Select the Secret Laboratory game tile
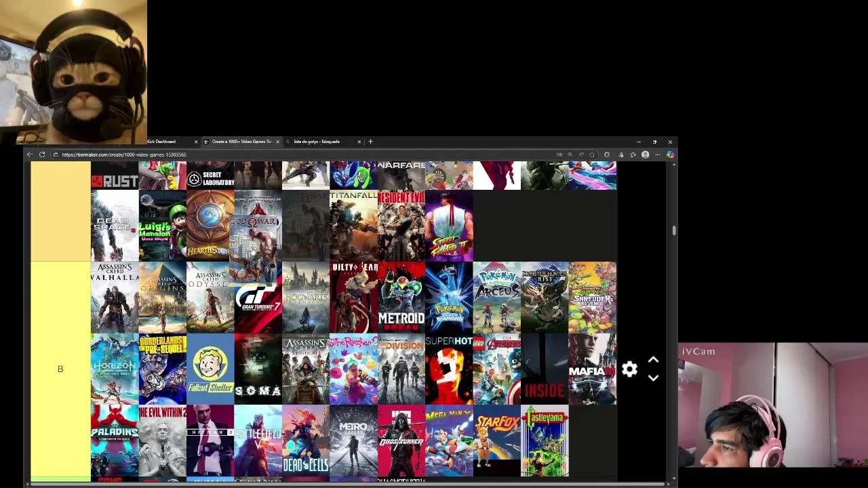 pyautogui.click(x=210, y=176)
